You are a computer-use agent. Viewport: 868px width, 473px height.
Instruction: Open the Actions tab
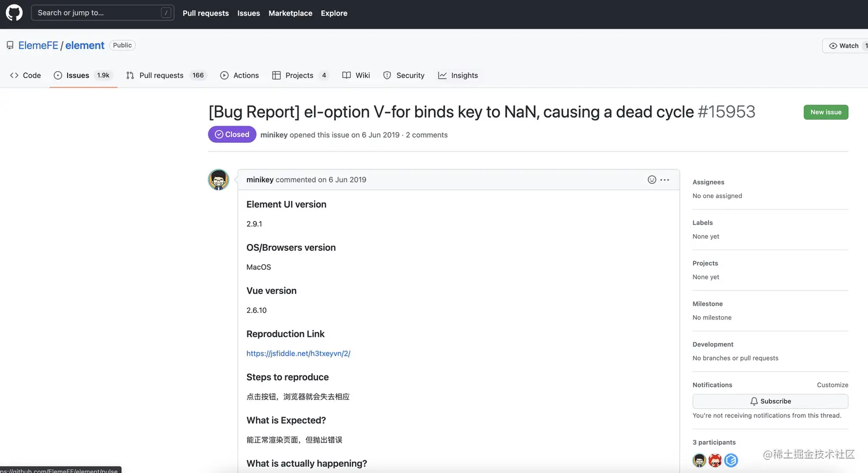[x=239, y=75]
